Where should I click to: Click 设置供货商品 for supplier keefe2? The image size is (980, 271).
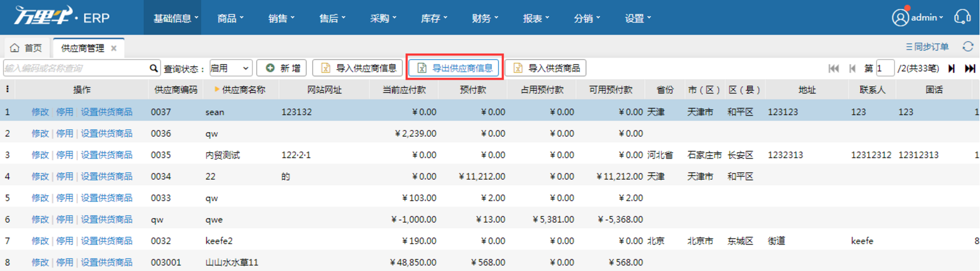click(x=107, y=241)
